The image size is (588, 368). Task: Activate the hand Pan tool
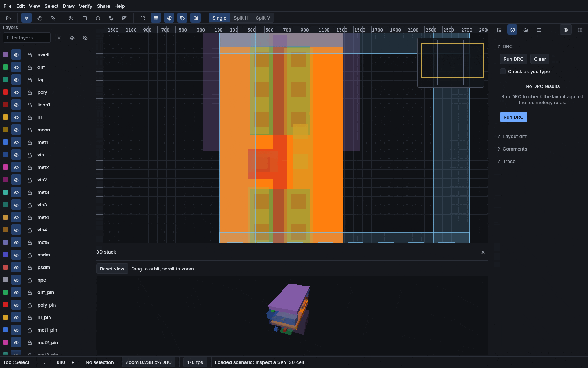click(x=40, y=18)
